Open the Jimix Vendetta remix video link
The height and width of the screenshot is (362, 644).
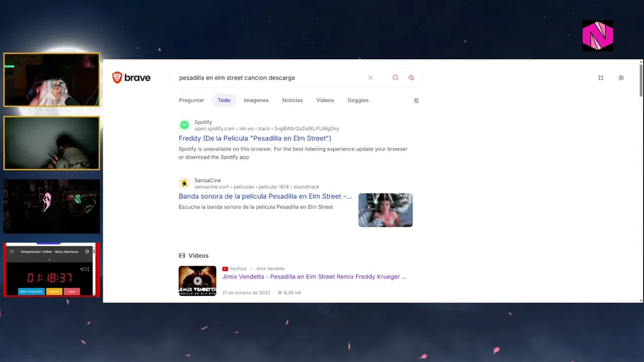pos(314,277)
